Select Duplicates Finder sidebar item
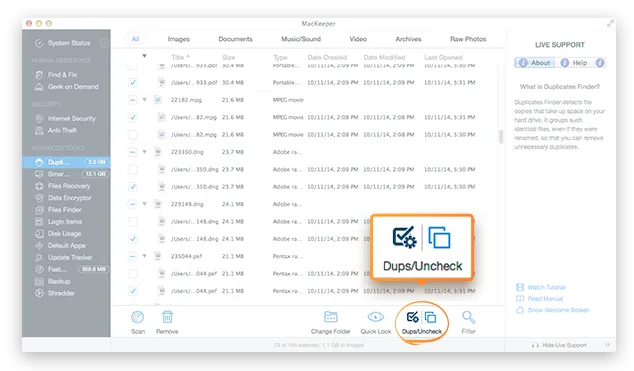Screen dimensions: 634x371 [66, 162]
